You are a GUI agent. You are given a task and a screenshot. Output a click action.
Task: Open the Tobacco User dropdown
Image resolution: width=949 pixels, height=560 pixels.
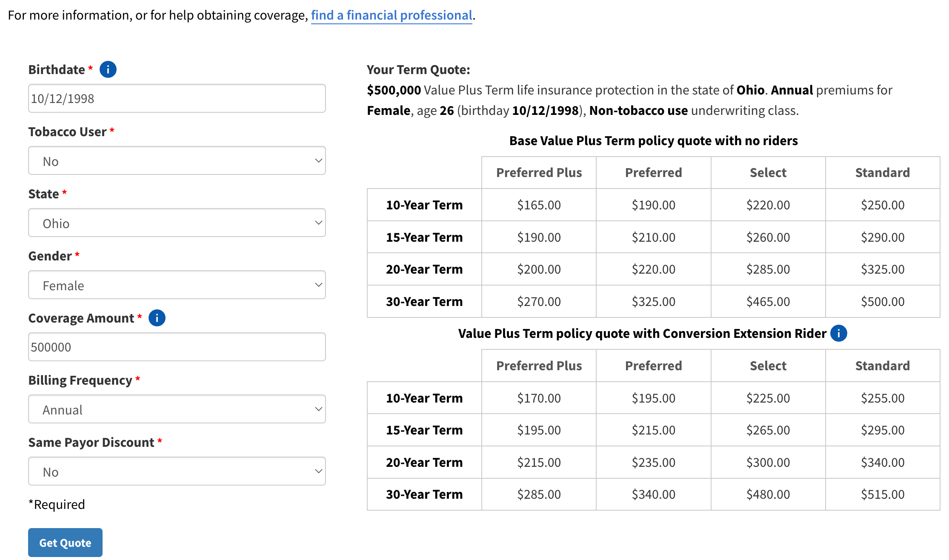pyautogui.click(x=177, y=161)
